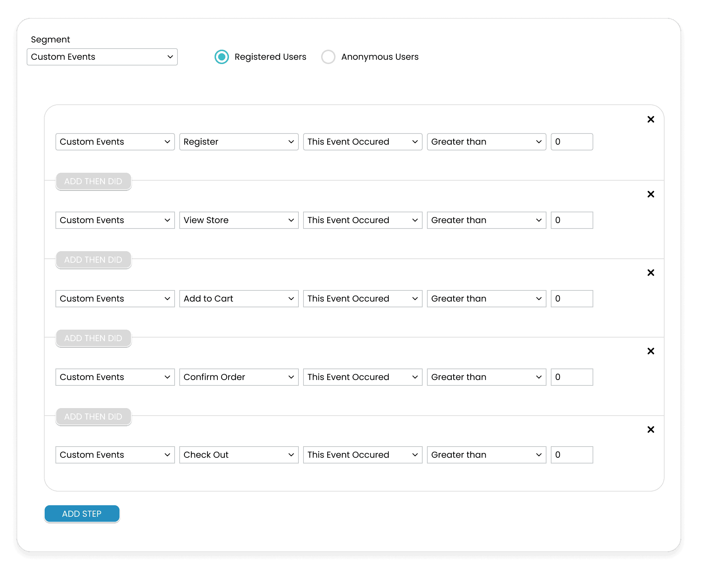Open the Register event dropdown
Screen dimensions: 702x588
pos(239,142)
